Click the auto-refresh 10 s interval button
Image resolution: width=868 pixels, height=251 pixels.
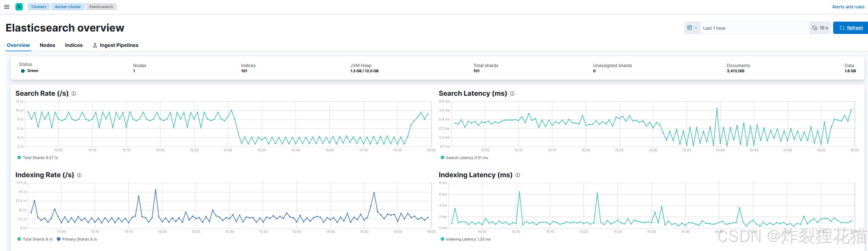(820, 28)
